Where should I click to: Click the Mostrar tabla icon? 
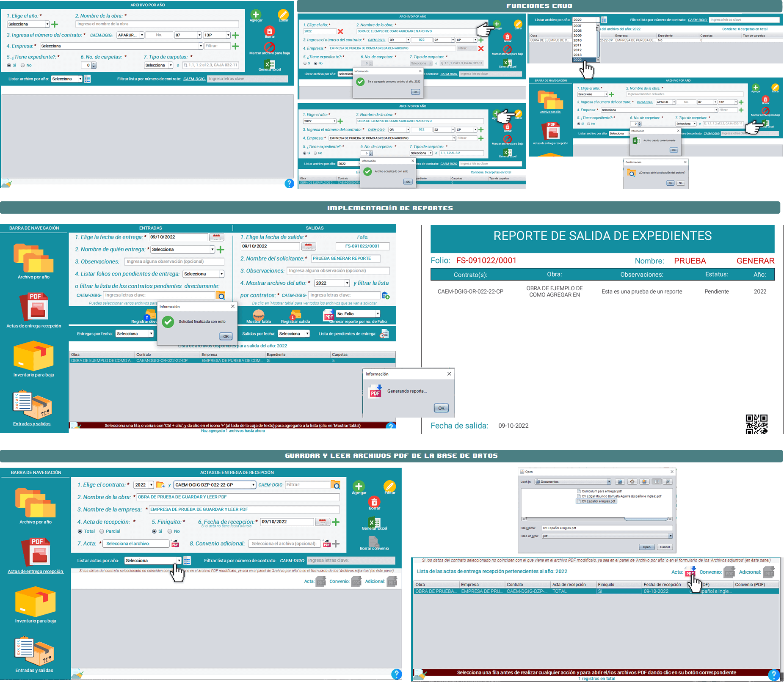coord(258,315)
